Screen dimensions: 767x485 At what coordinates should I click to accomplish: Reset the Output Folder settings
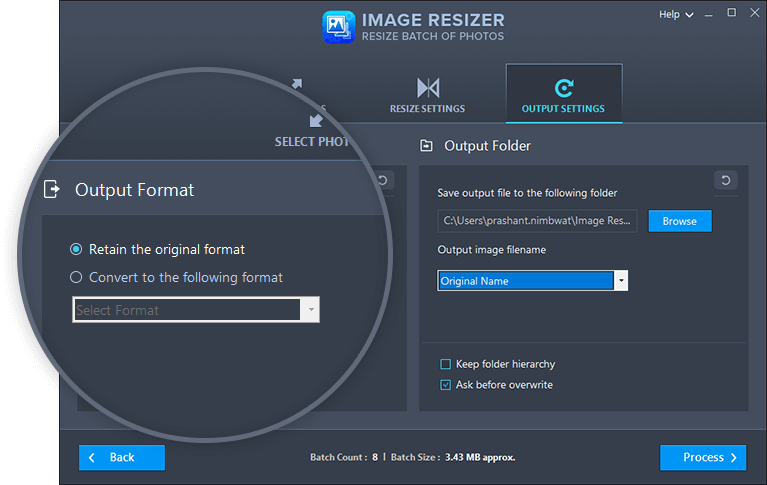726,180
